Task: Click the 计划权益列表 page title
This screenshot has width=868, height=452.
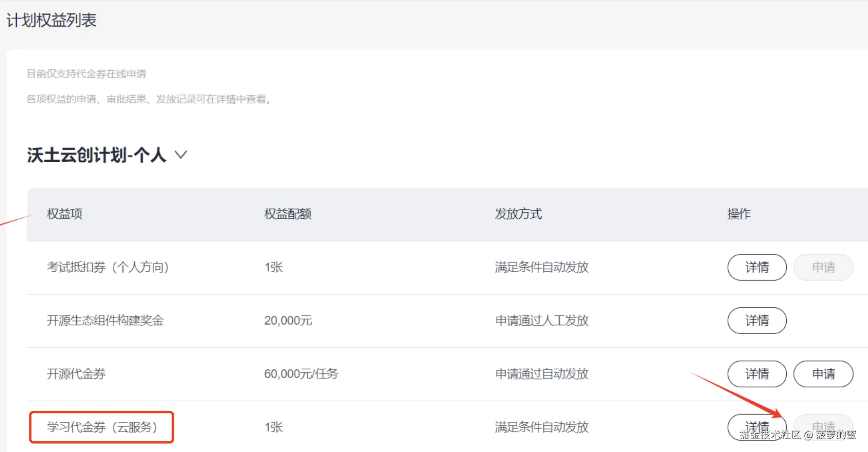Action: 51,20
